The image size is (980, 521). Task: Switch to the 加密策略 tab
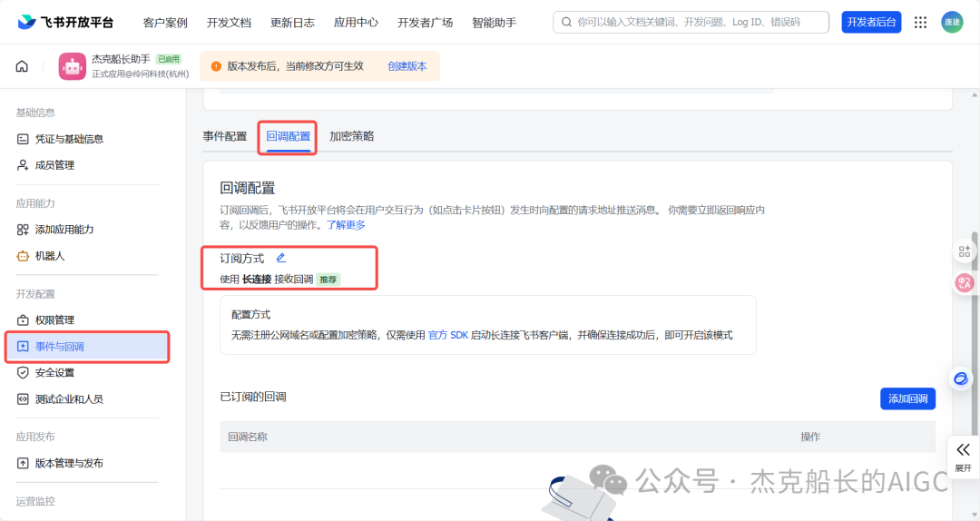(x=352, y=136)
